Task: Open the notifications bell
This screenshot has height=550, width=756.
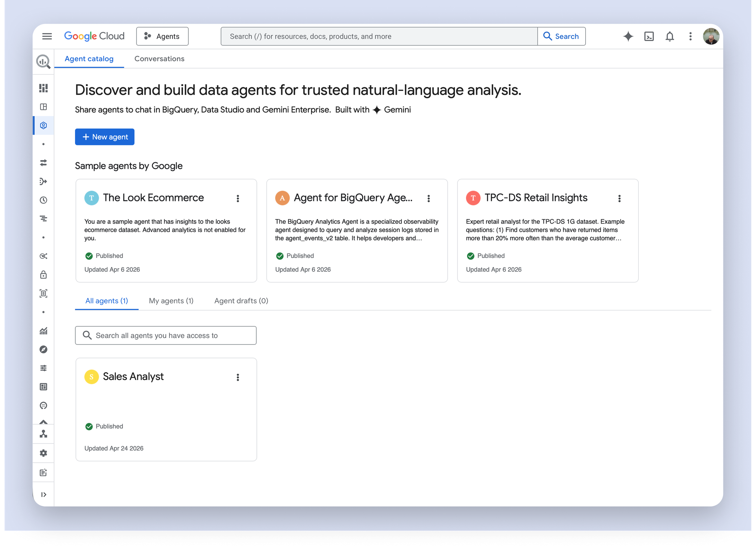Action: point(669,36)
